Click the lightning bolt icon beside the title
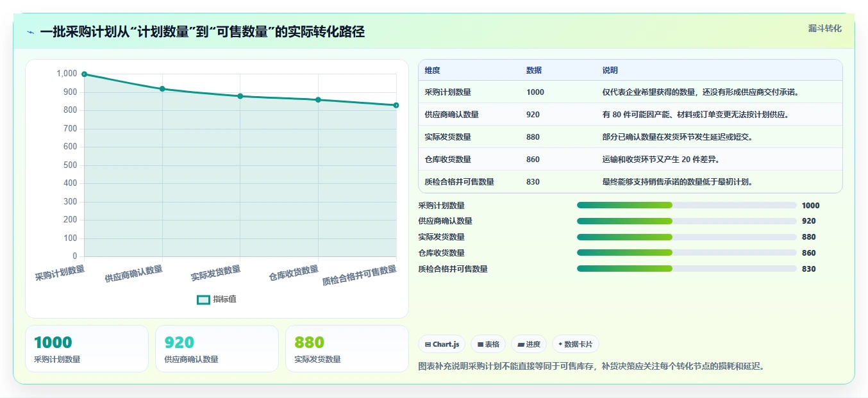Image resolution: width=868 pixels, height=398 pixels. 30,32
